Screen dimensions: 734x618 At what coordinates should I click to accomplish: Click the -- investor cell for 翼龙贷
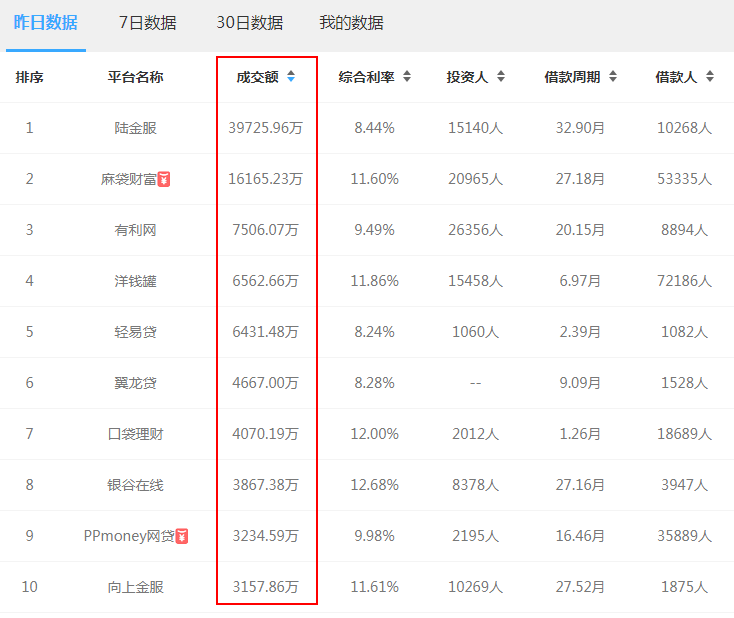(476, 383)
